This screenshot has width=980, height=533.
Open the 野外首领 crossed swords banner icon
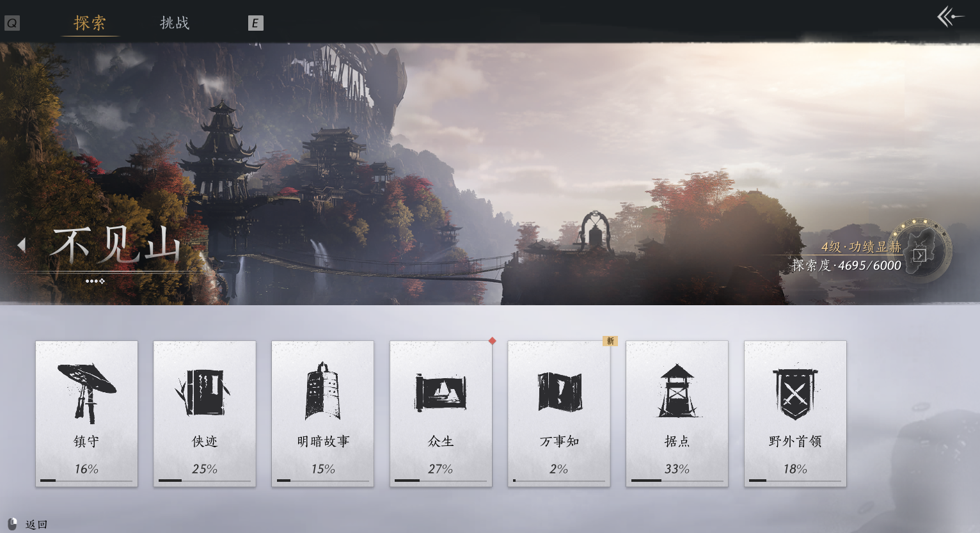point(795,393)
